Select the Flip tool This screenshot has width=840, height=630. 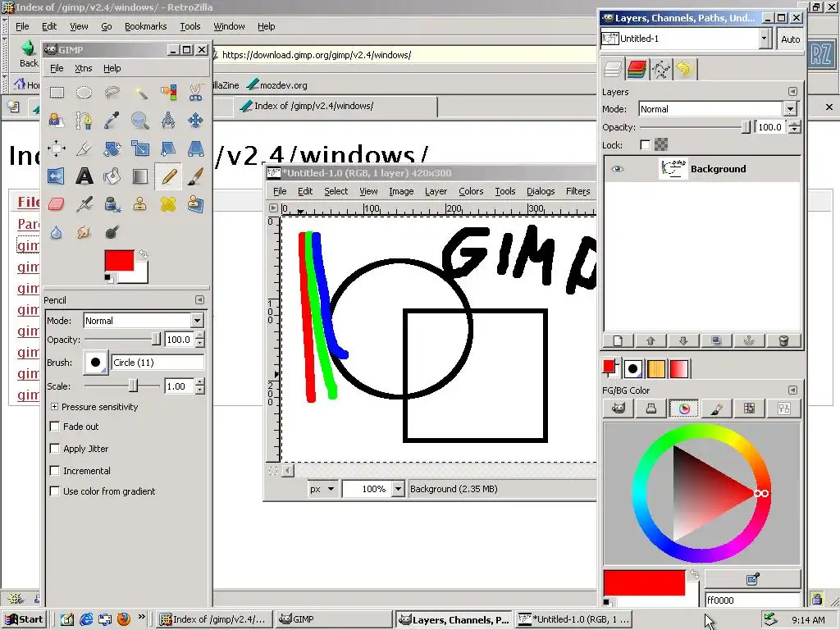pyautogui.click(x=57, y=176)
